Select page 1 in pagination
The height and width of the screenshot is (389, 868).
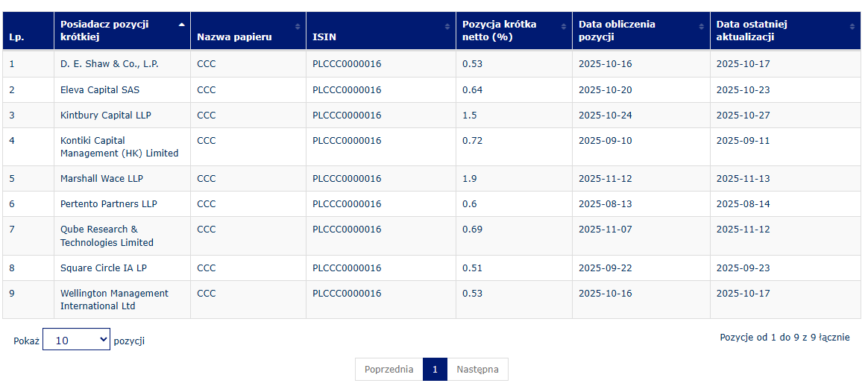tap(435, 370)
